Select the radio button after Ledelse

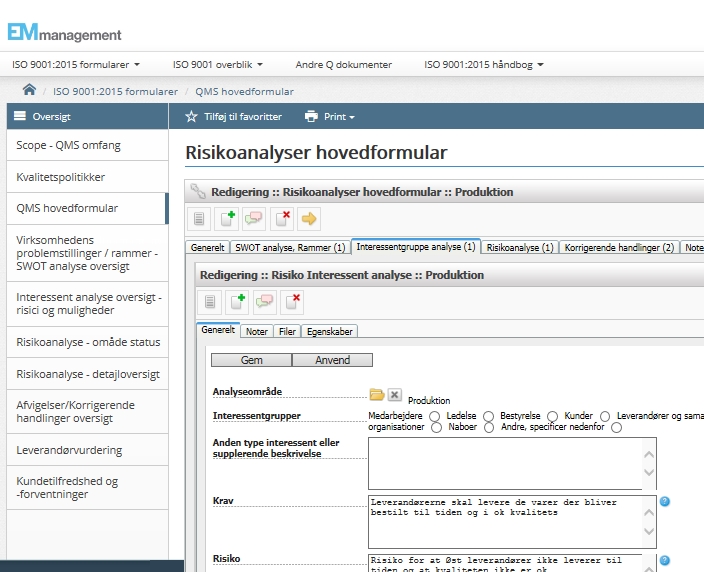coord(488,416)
